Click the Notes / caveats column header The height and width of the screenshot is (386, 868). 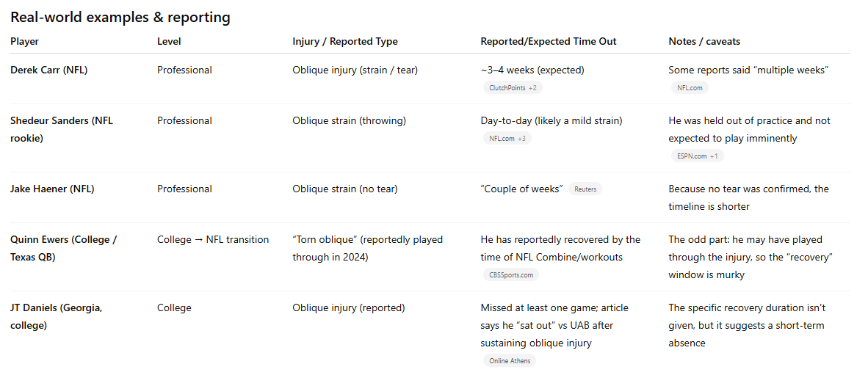pos(704,42)
